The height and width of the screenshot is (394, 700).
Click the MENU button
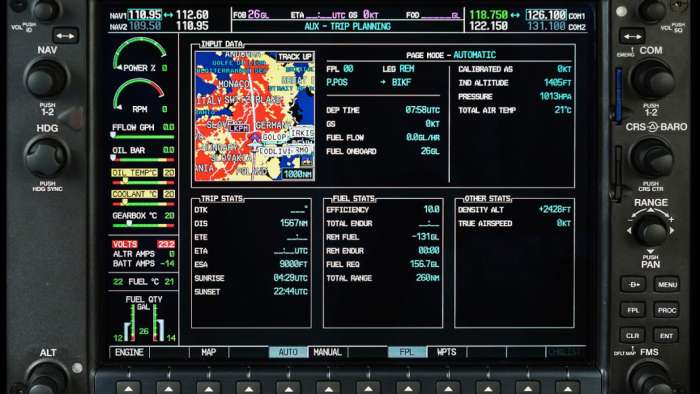click(667, 284)
